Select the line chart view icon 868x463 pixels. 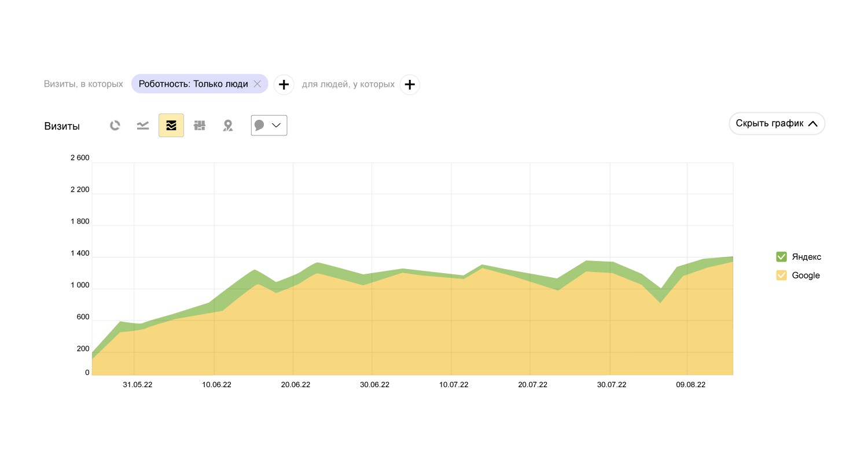[x=143, y=126]
